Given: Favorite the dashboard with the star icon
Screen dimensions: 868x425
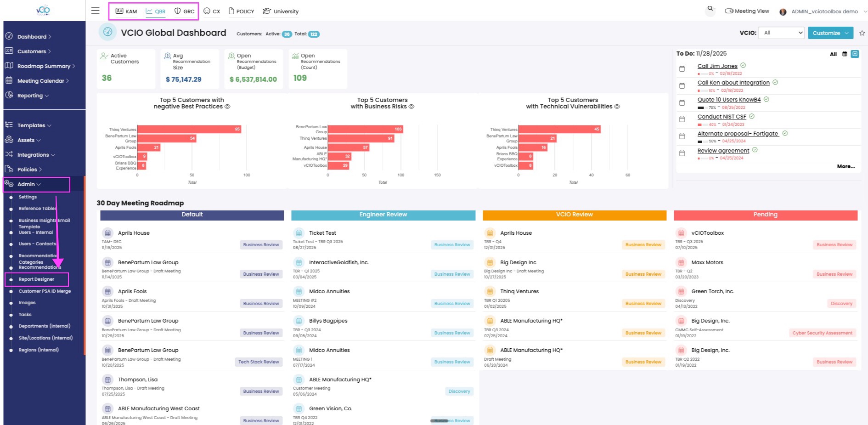Looking at the screenshot, I should point(862,33).
